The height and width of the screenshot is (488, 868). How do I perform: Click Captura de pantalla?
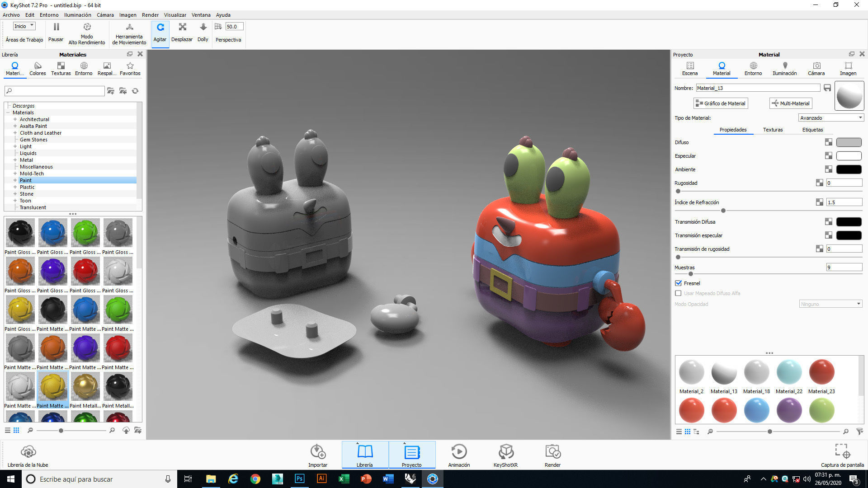click(842, 456)
